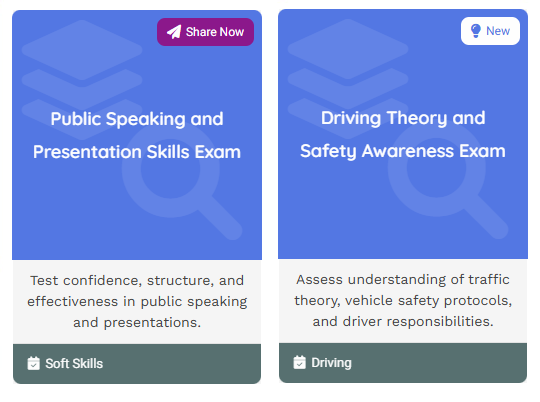Viewport: 540px width, 402px height.
Task: Click the New badge on Driving card
Action: tap(490, 31)
